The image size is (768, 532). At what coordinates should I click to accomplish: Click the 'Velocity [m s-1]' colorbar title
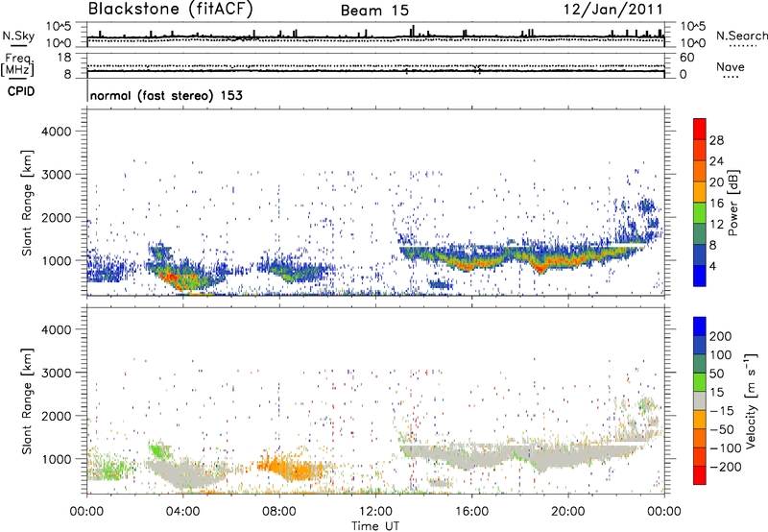point(751,401)
